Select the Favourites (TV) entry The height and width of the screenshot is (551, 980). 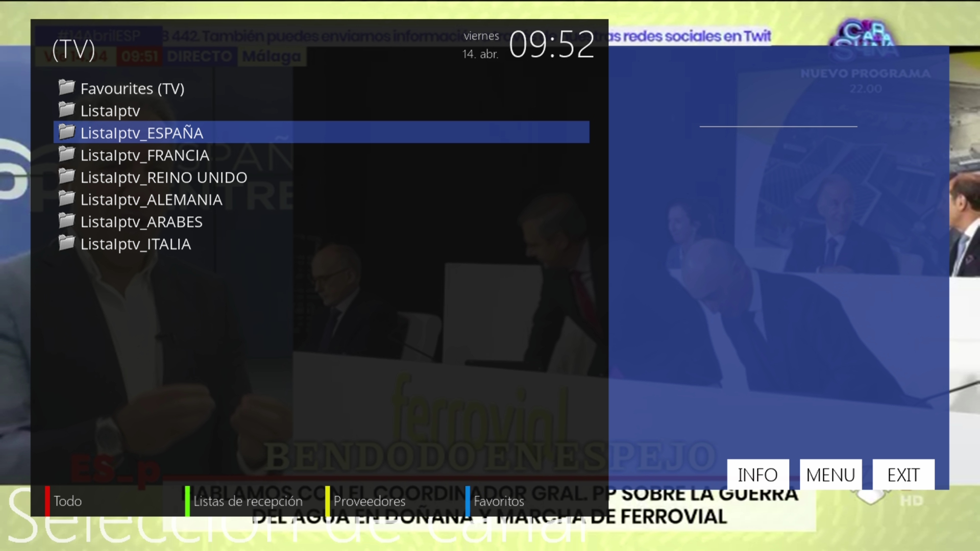tap(132, 89)
